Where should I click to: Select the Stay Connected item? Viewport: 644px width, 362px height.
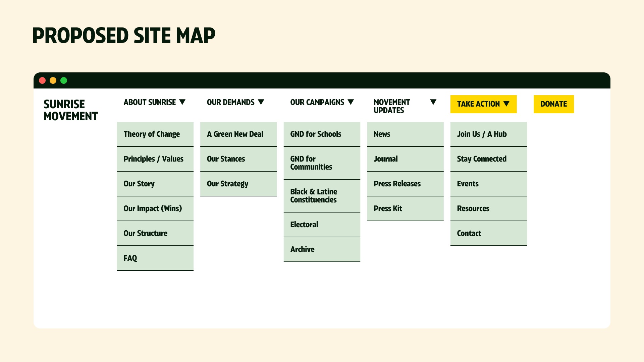tap(489, 159)
